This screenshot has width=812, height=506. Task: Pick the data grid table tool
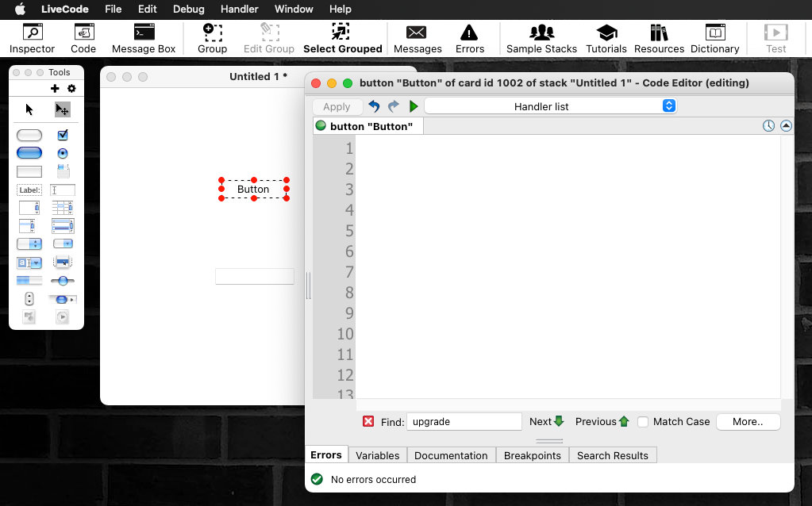63,208
